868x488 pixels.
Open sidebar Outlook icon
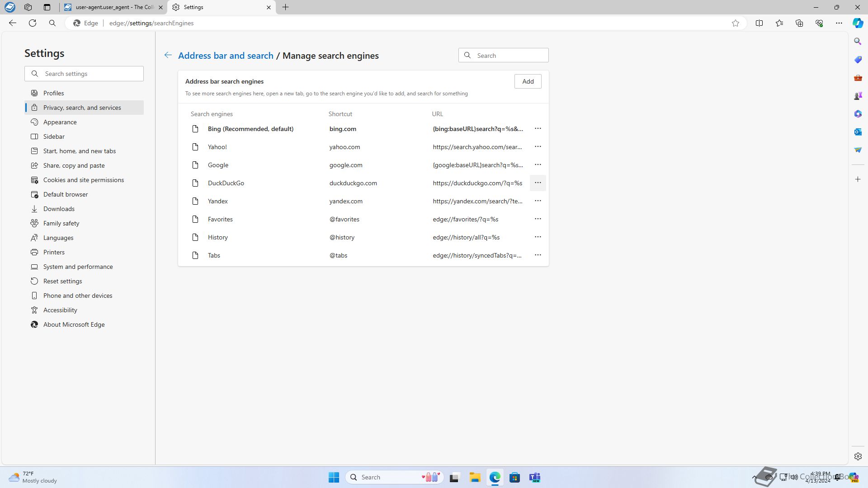tap(858, 132)
